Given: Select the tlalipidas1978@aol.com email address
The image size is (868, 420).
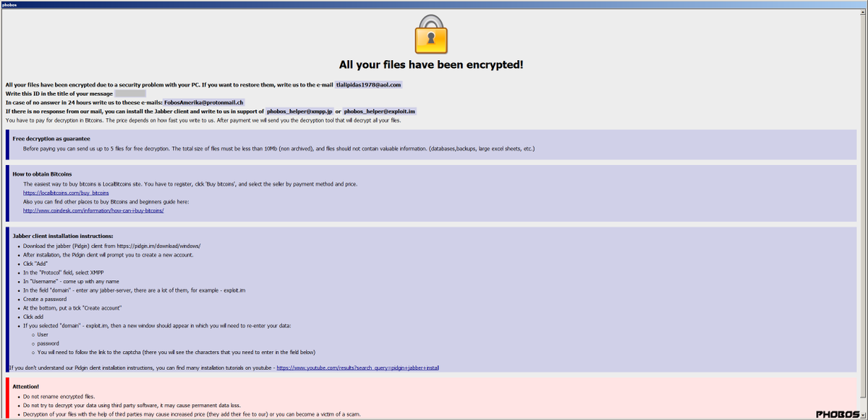Looking at the screenshot, I should click(368, 85).
